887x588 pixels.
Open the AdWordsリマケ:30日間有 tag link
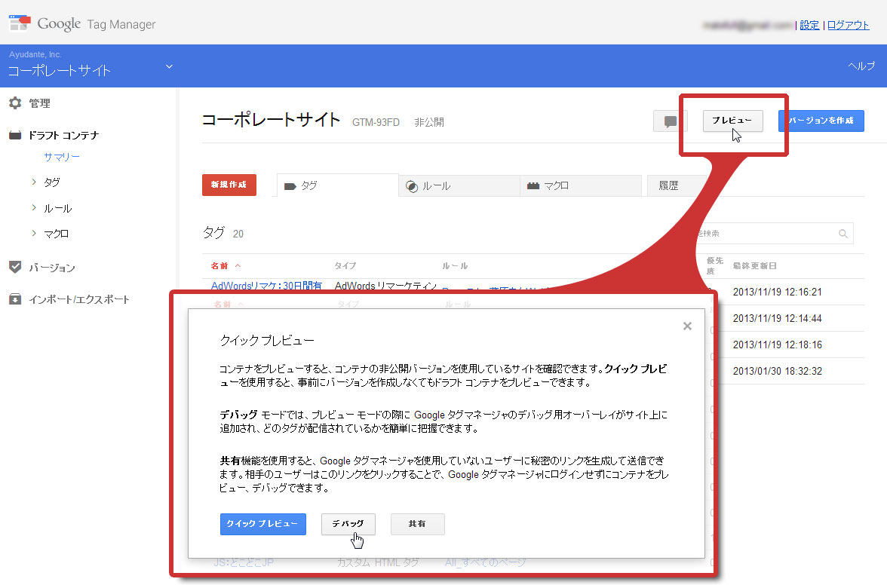click(x=266, y=286)
